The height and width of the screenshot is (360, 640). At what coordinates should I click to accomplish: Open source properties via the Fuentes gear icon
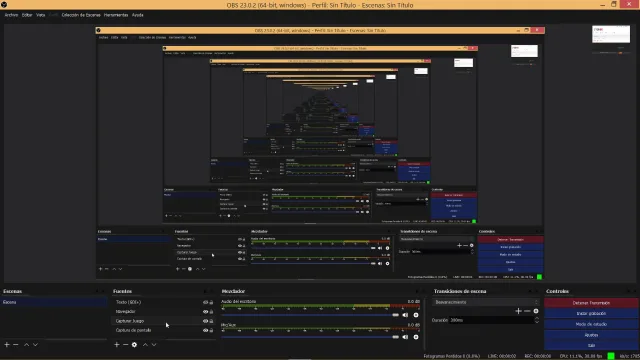click(x=134, y=345)
